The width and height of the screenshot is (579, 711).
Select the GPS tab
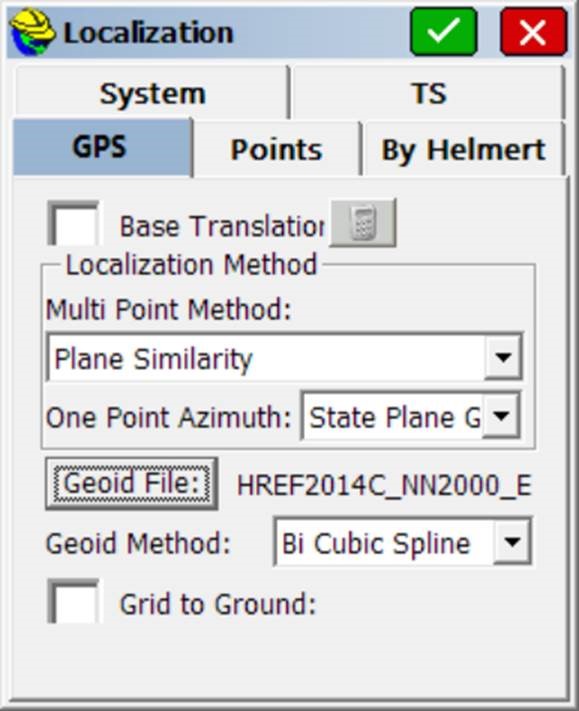(102, 147)
